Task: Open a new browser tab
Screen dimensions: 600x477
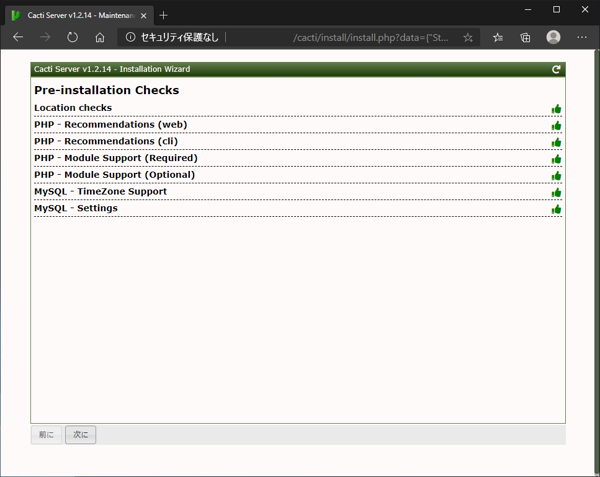Action: 163,15
